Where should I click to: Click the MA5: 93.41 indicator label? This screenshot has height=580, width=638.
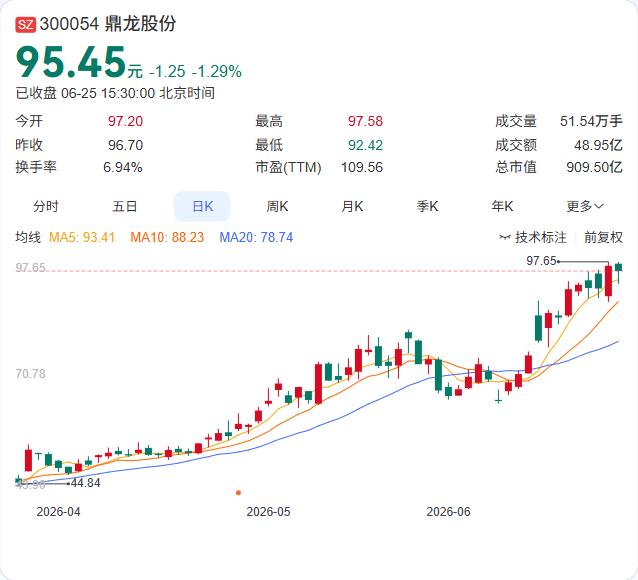(82, 237)
